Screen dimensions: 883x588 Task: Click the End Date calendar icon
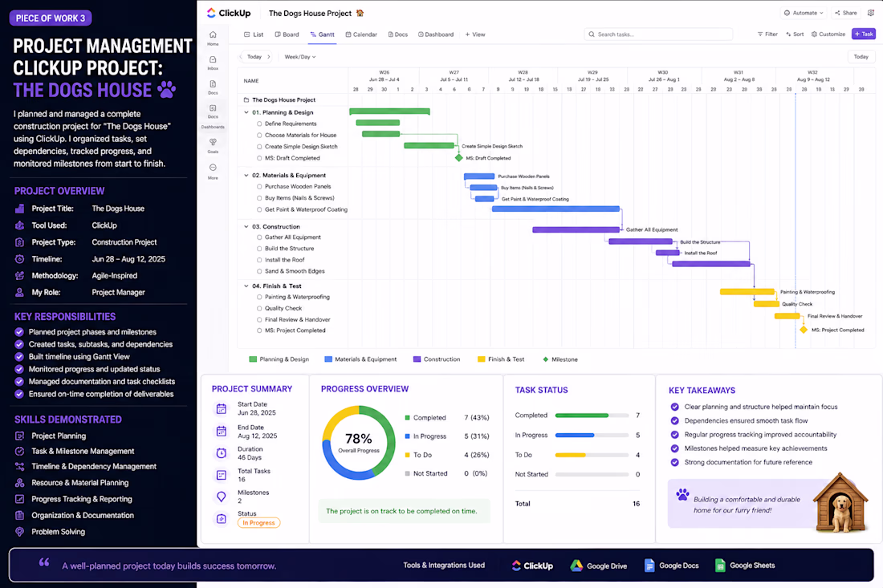point(222,432)
